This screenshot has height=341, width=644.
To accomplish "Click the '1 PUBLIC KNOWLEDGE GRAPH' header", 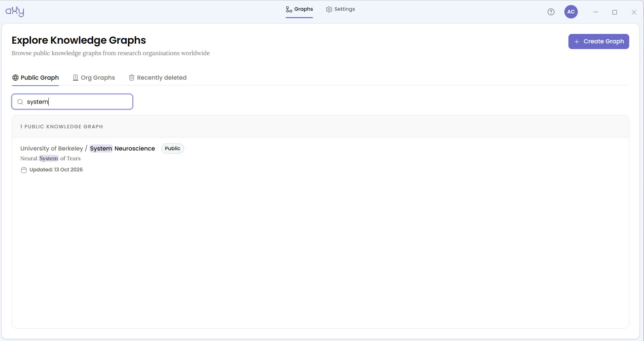I will tap(61, 127).
